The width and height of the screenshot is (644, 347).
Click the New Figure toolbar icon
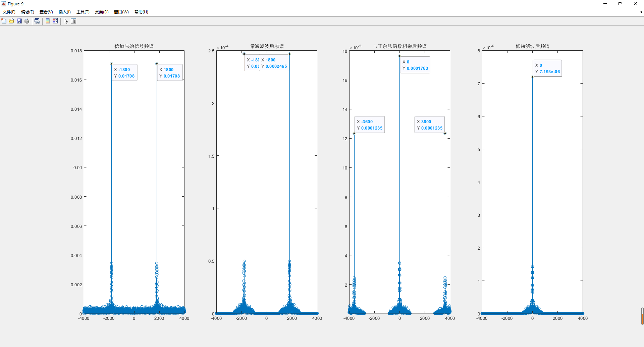click(4, 21)
